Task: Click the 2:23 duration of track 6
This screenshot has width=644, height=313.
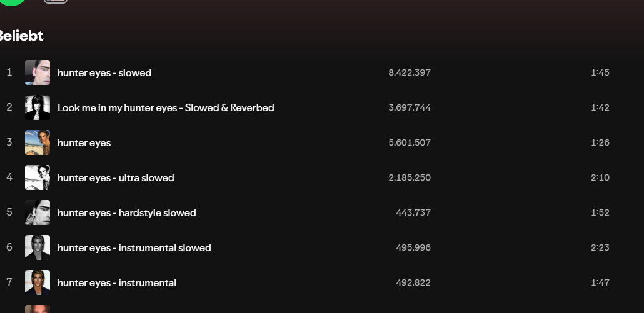Action: pyautogui.click(x=600, y=247)
